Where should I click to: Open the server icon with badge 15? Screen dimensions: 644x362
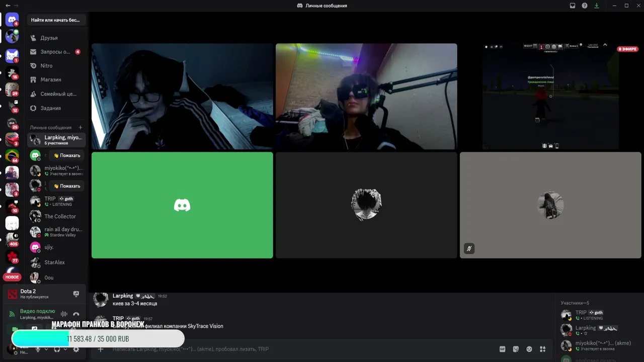click(12, 72)
